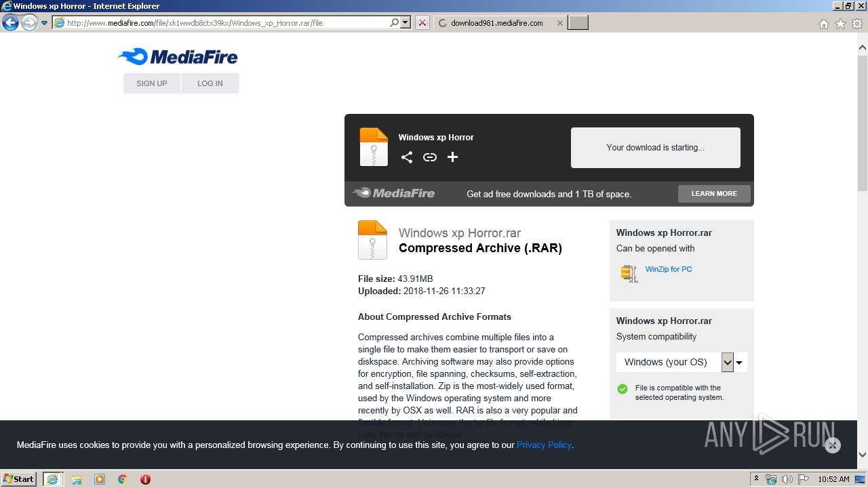Image resolution: width=868 pixels, height=488 pixels.
Task: Open Favorites star icon
Action: point(840,24)
